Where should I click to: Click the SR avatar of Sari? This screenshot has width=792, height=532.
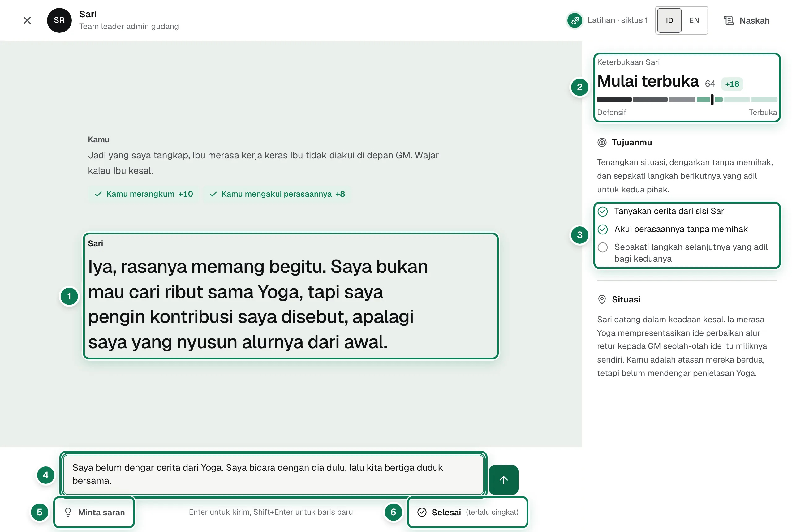(59, 20)
